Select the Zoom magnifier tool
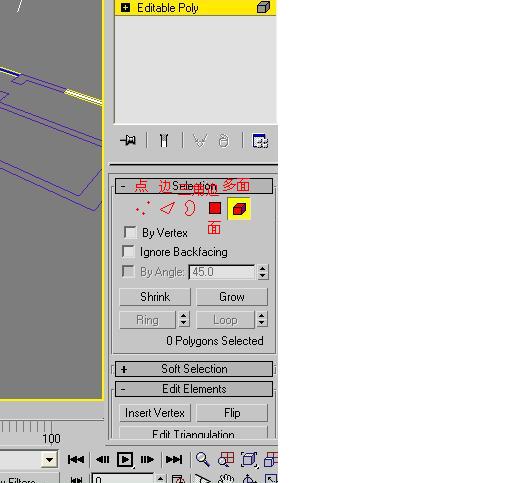Image resolution: width=512 pixels, height=483 pixels. click(203, 459)
